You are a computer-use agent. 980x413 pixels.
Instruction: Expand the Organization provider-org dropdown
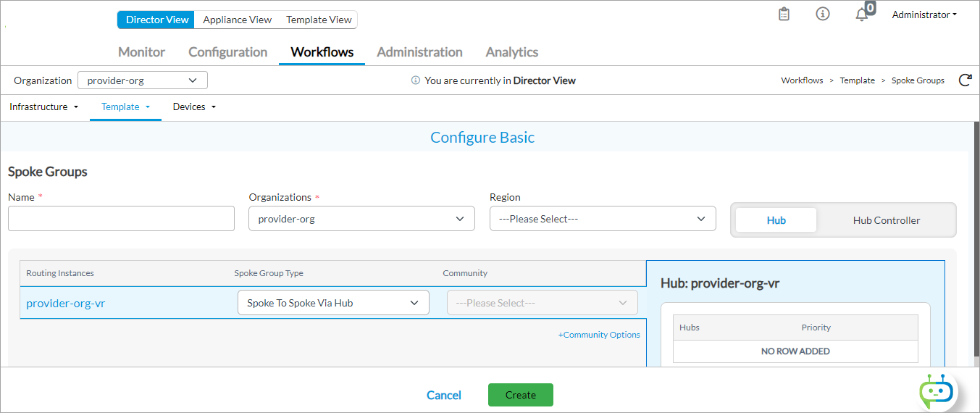pos(142,80)
